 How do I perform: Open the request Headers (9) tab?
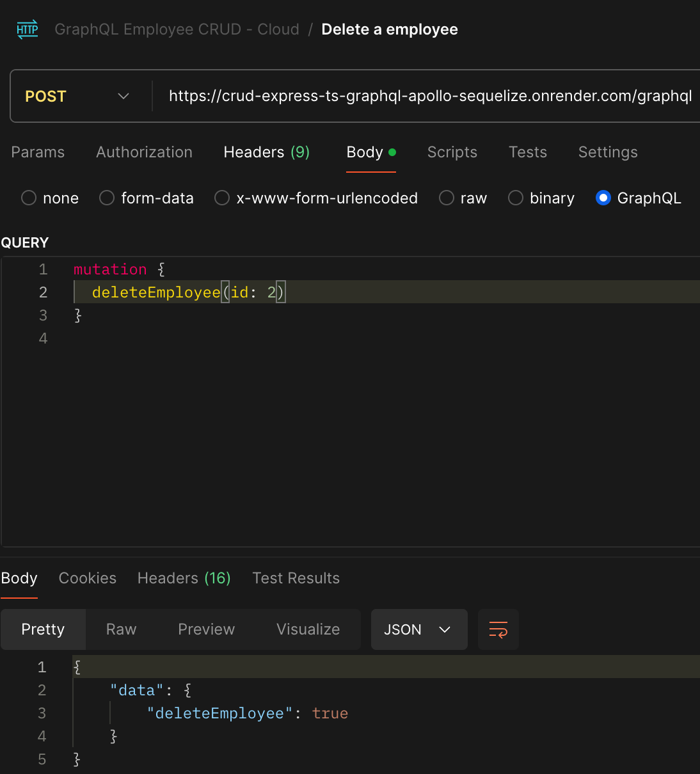point(267,152)
